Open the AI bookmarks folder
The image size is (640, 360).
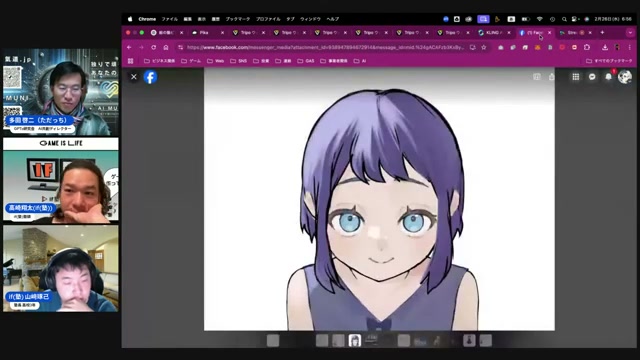click(360, 61)
